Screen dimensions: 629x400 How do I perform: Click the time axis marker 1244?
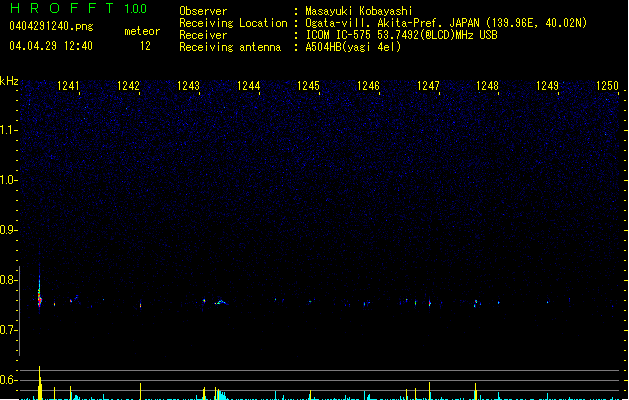click(248, 86)
